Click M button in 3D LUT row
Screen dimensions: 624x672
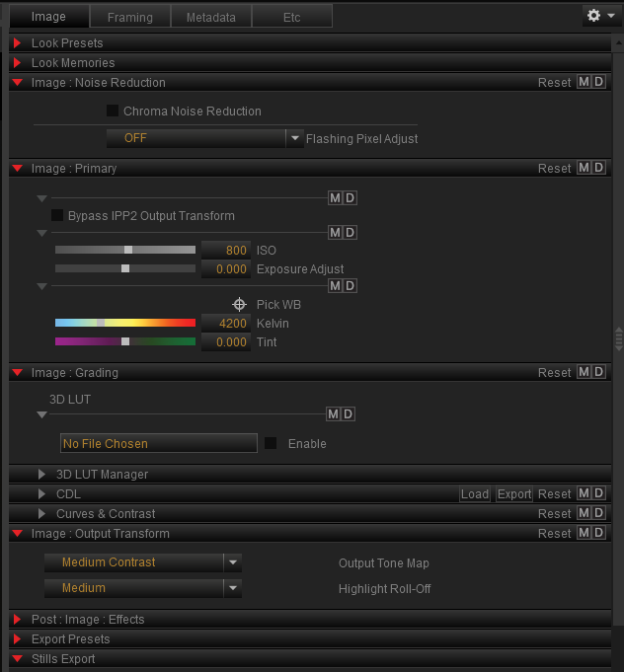coord(334,414)
